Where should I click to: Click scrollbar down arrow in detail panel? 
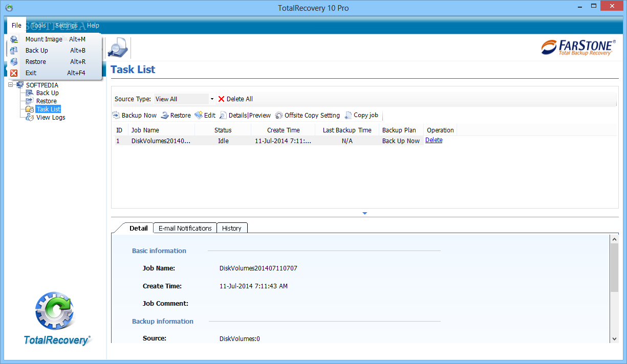(615, 338)
